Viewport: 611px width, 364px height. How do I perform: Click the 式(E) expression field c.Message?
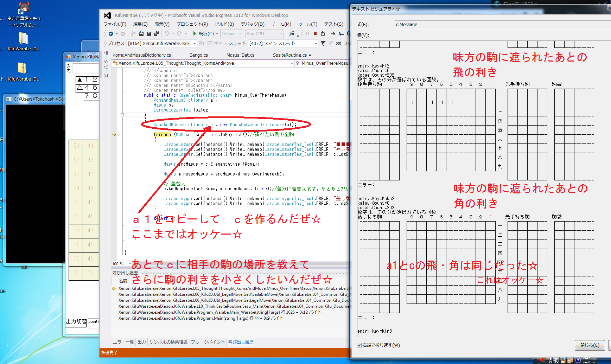point(503,25)
